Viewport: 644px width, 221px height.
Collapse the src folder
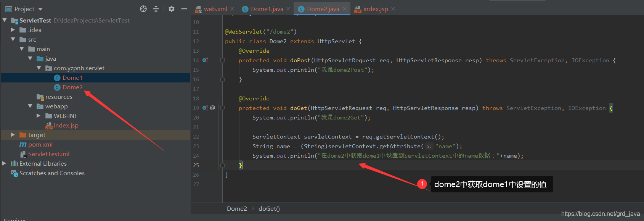tap(13, 39)
